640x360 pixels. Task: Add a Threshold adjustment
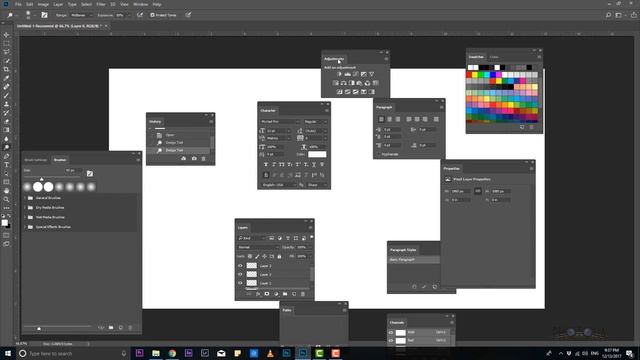point(356,92)
